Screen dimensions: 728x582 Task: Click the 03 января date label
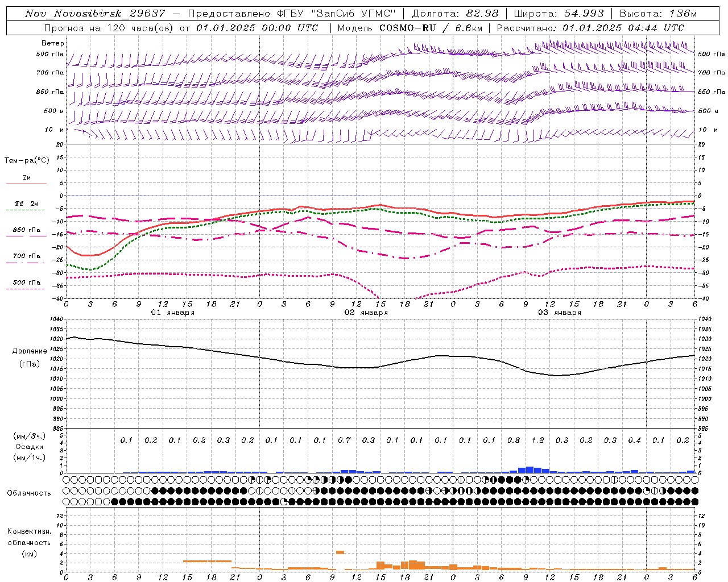coord(560,313)
